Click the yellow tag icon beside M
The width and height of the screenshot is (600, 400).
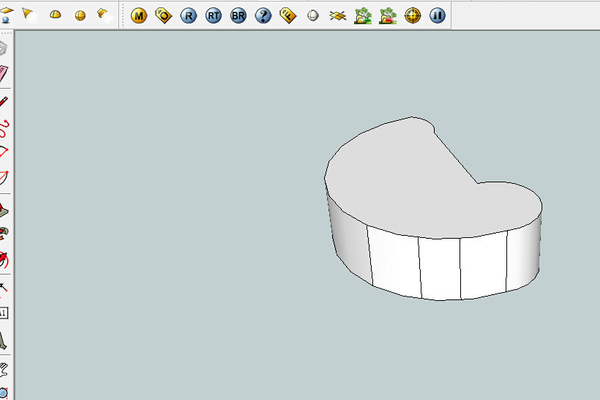tap(163, 16)
